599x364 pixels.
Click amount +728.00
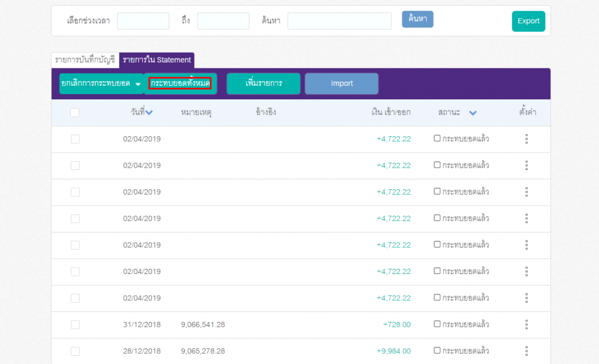[397, 325]
